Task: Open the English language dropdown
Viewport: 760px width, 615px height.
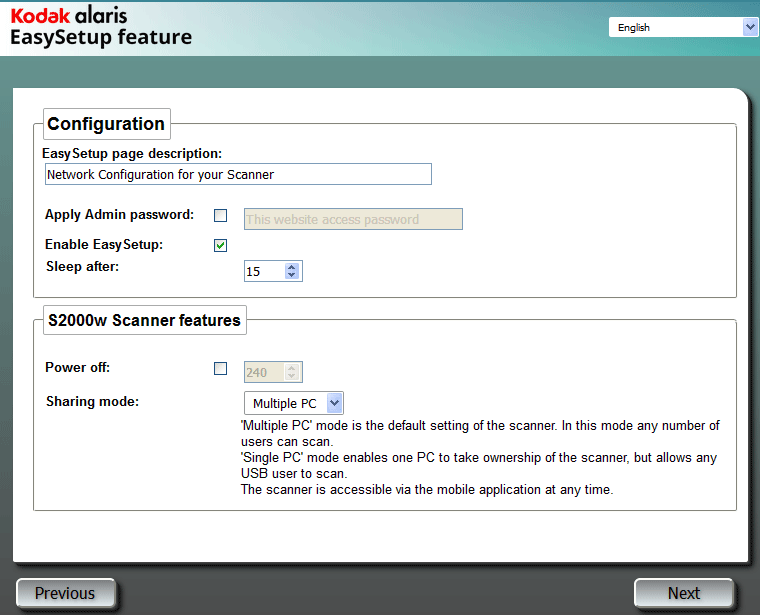Action: (683, 27)
